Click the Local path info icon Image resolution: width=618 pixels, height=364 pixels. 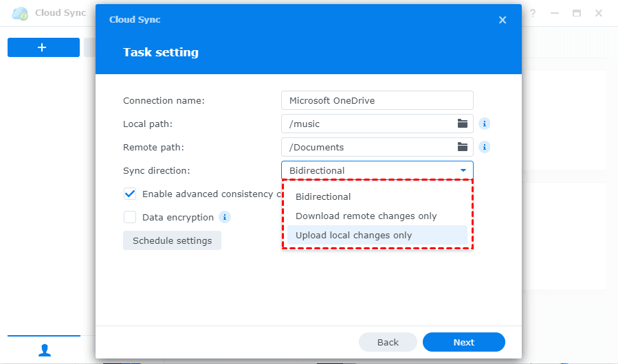484,124
